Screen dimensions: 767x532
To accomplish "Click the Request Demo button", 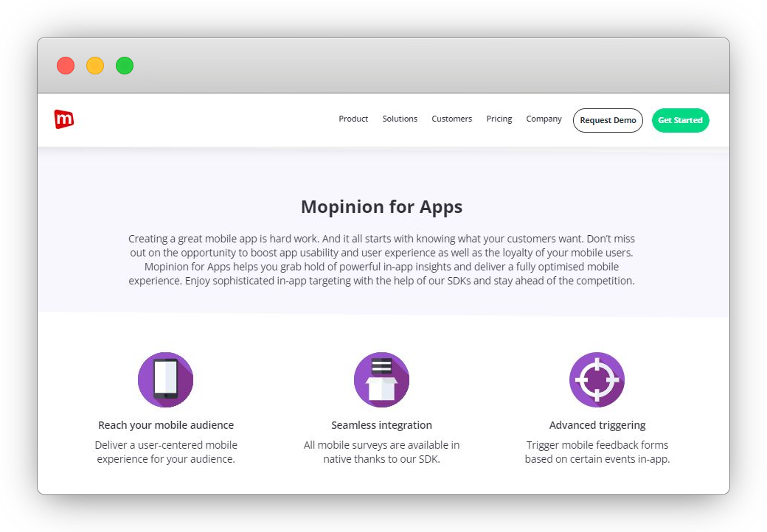I will 608,120.
